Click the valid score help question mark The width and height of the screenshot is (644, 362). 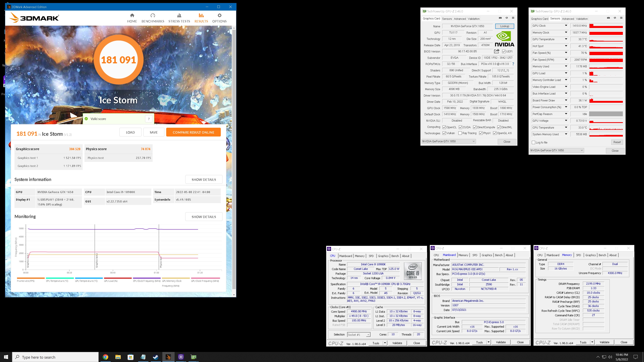click(x=149, y=119)
